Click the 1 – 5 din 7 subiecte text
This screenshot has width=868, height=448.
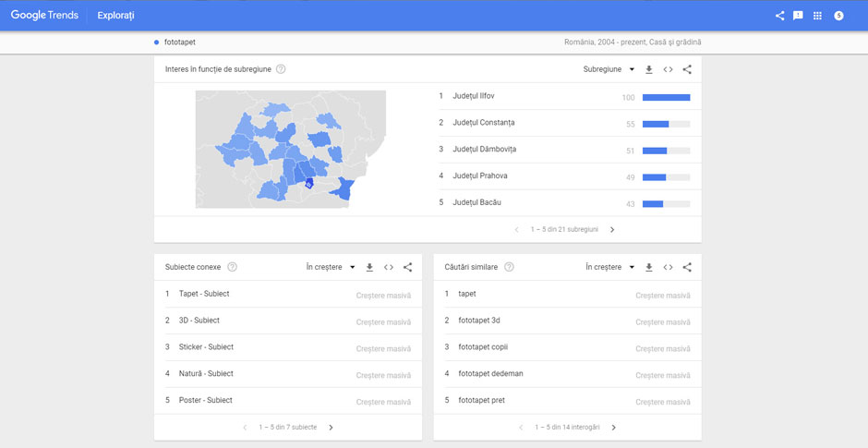click(x=288, y=428)
